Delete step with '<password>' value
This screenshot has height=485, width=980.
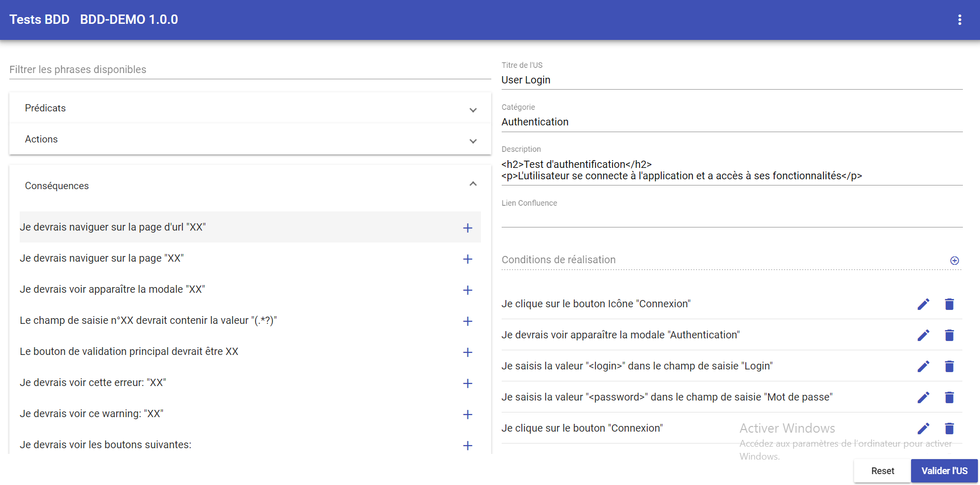pos(949,397)
